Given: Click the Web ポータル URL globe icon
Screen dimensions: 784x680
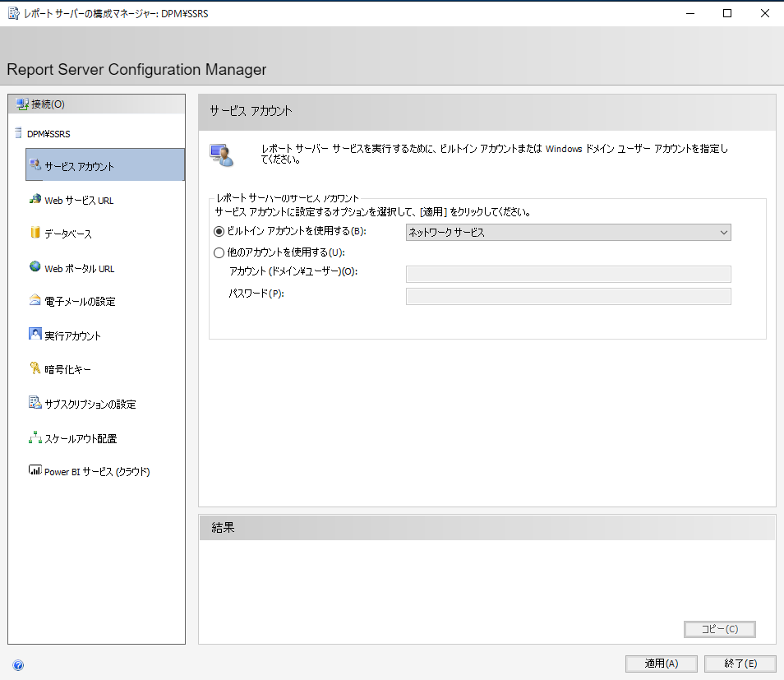Looking at the screenshot, I should 35,266.
